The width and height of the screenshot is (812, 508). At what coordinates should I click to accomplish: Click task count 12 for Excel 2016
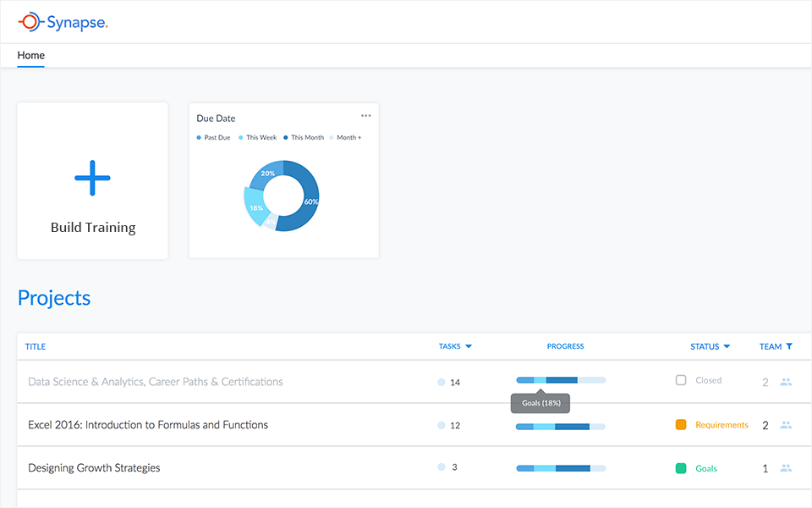(x=455, y=426)
